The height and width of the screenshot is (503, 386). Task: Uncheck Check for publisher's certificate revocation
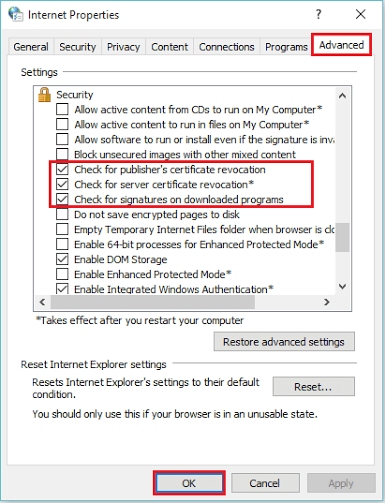pos(62,169)
